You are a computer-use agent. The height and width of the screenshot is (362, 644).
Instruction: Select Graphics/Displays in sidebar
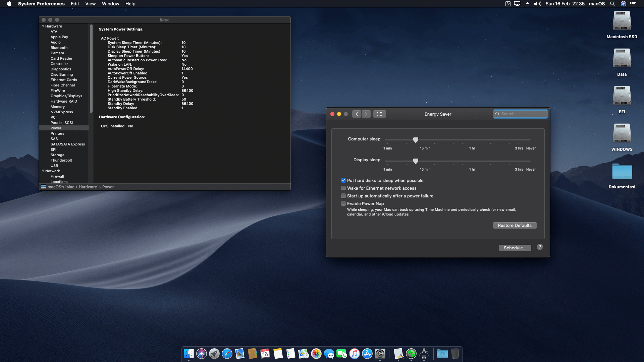pyautogui.click(x=66, y=96)
